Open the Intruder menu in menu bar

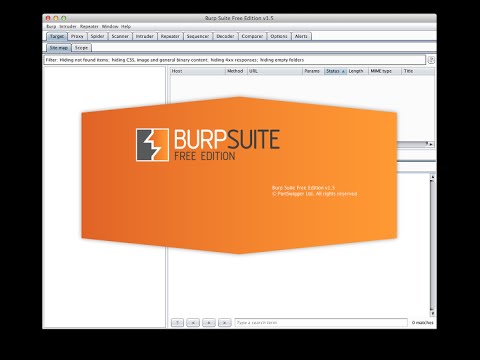[68, 26]
